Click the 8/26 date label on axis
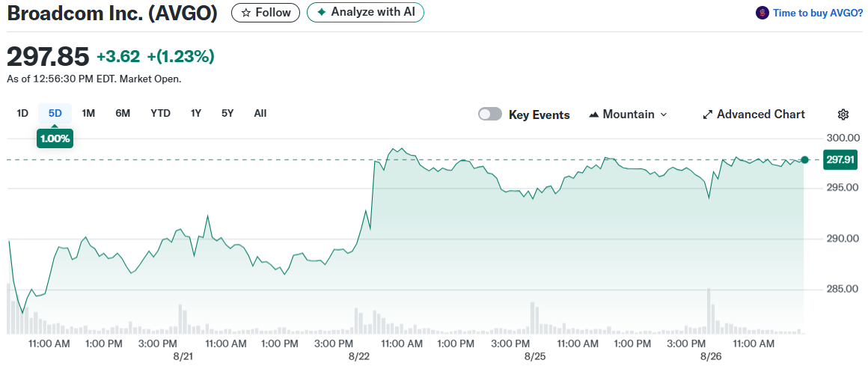The height and width of the screenshot is (366, 868). pos(710,356)
